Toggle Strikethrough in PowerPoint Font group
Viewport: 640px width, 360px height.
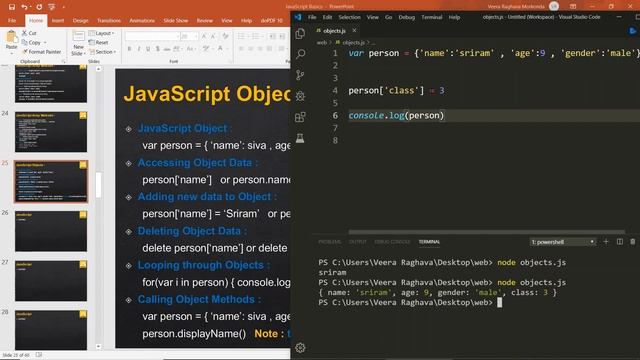pos(167,49)
